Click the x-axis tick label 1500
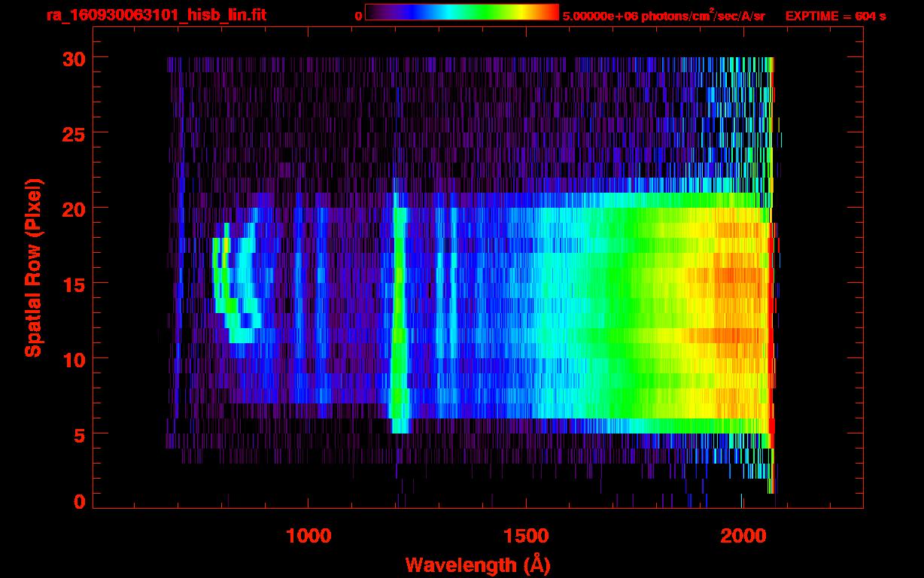924x578 pixels. [525, 536]
